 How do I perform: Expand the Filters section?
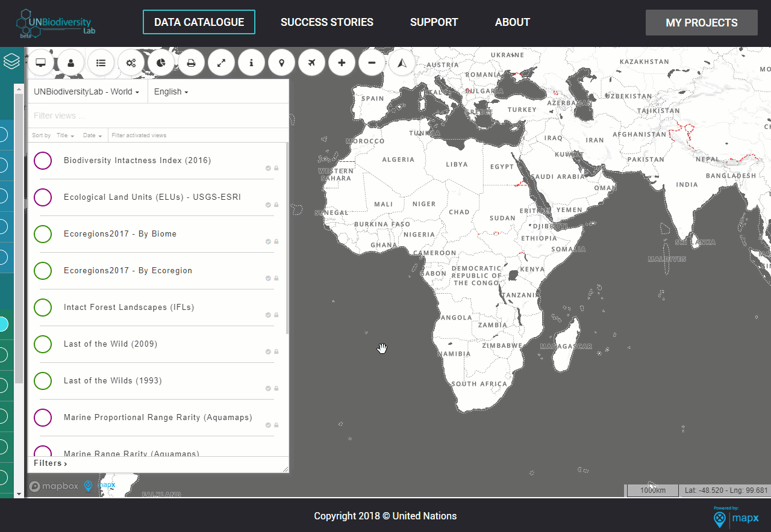click(x=51, y=463)
